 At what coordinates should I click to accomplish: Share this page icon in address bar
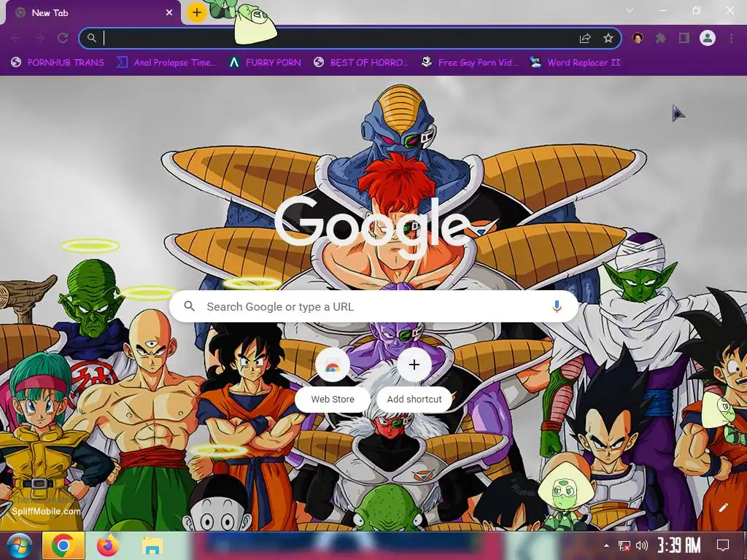pos(585,38)
